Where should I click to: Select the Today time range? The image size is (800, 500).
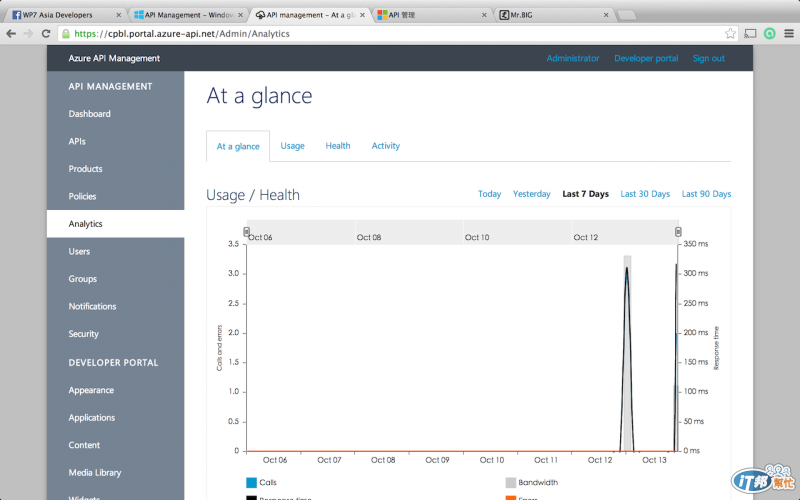pyautogui.click(x=489, y=194)
